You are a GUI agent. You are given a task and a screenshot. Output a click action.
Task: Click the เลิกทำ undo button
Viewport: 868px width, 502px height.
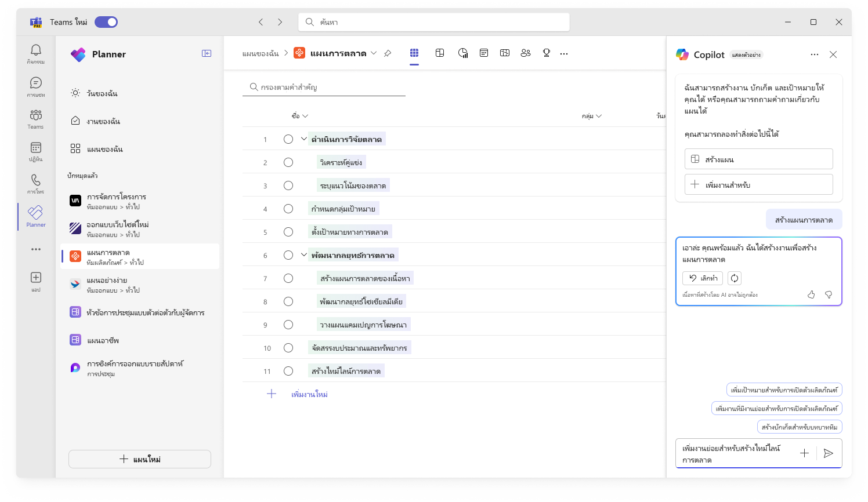[703, 278]
